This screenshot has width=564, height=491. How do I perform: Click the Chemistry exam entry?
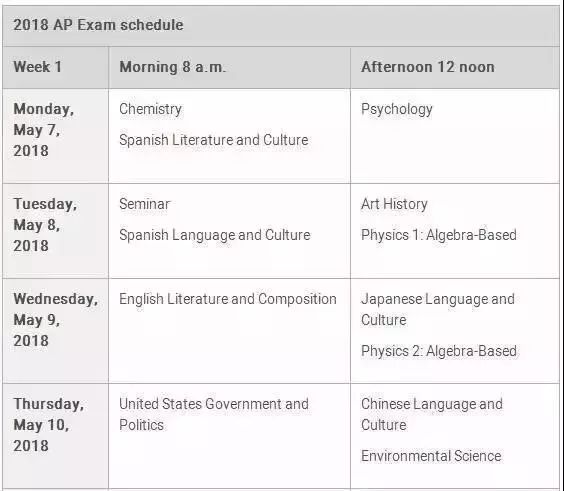150,109
